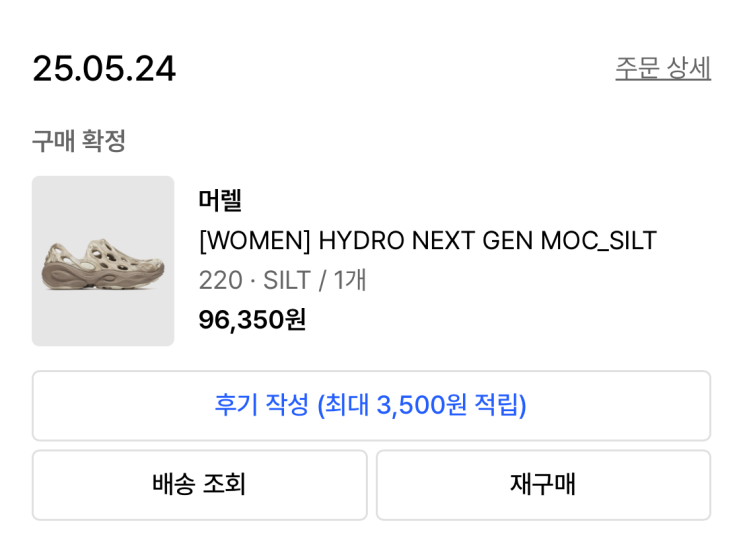Click the beige shoe in product image
The height and width of the screenshot is (538, 743).
tap(102, 266)
